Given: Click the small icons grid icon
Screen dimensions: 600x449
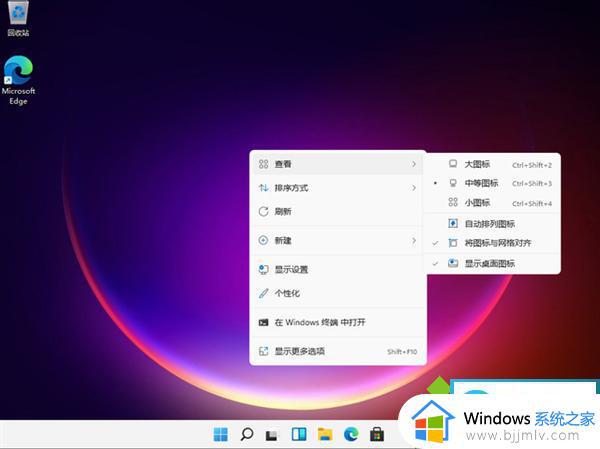Looking at the screenshot, I should coord(453,202).
